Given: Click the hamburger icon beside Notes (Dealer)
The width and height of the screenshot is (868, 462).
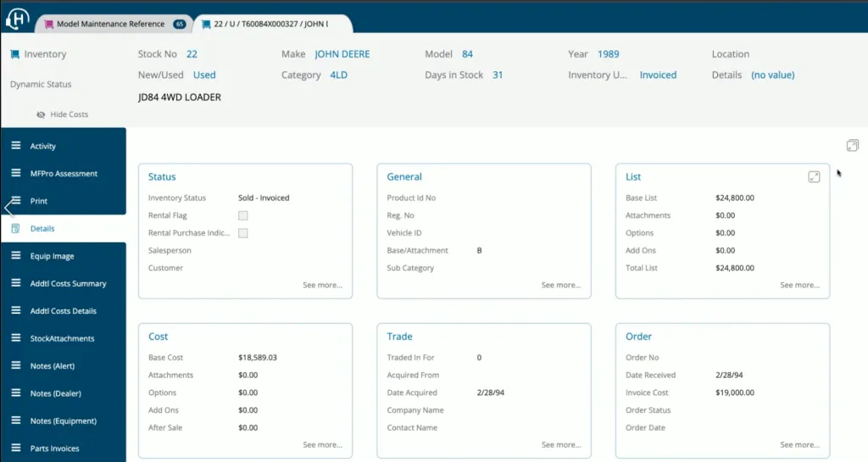Looking at the screenshot, I should pyautogui.click(x=16, y=392).
